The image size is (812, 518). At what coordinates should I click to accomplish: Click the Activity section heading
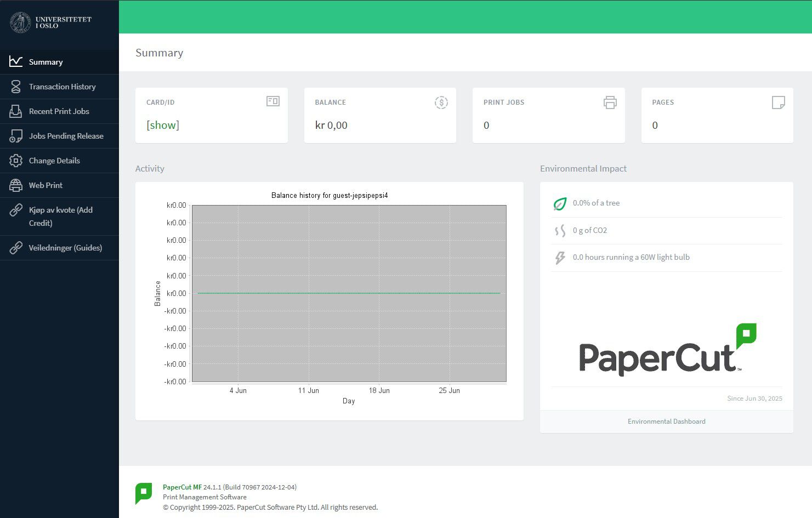[150, 169]
